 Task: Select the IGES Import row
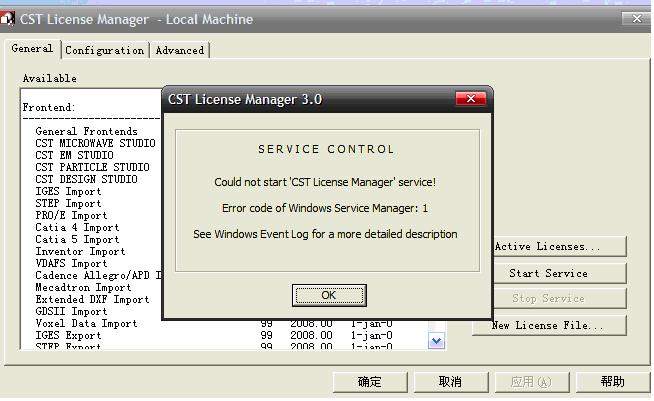68,192
